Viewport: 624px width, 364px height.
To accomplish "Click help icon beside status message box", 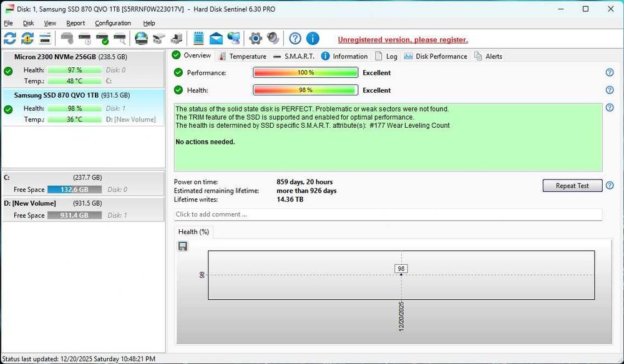I will [x=610, y=107].
